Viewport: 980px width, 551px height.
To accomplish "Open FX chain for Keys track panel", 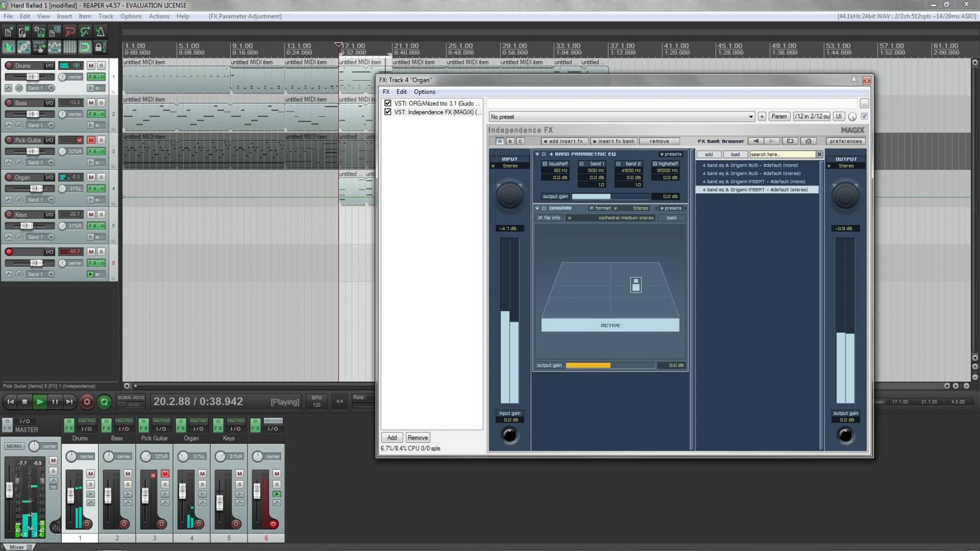I will click(92, 225).
